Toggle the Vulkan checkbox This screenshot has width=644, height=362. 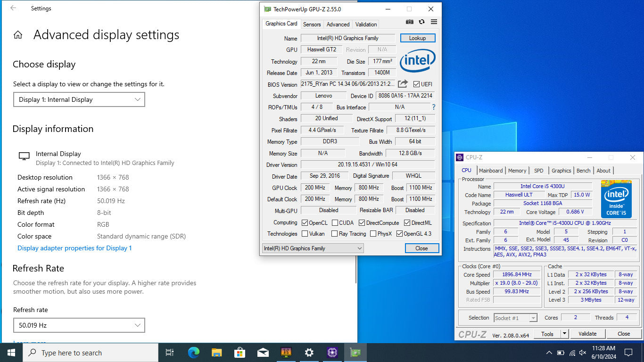pos(305,234)
